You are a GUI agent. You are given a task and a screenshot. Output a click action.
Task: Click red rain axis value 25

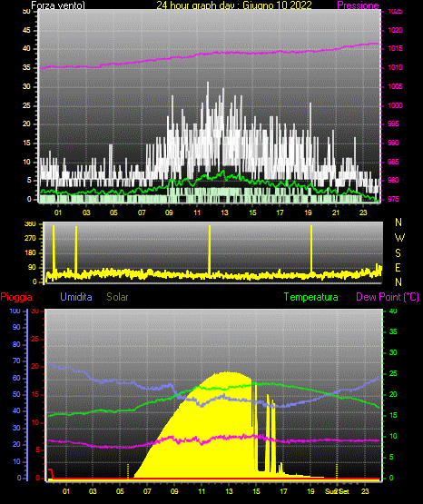click(x=35, y=339)
